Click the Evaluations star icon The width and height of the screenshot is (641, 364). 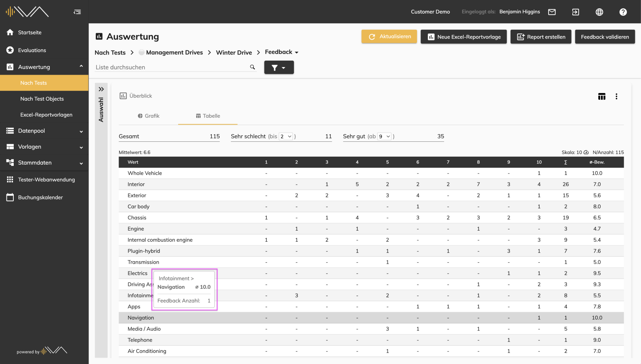pos(10,50)
